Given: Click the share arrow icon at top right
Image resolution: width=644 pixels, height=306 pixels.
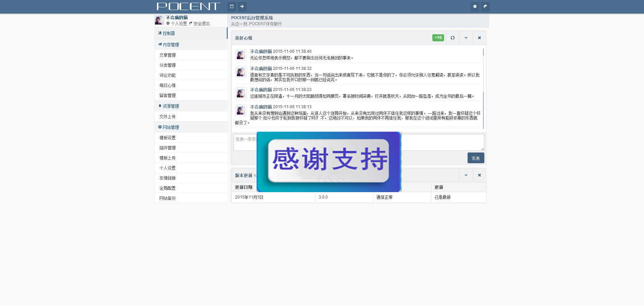Looking at the screenshot, I should 485,6.
